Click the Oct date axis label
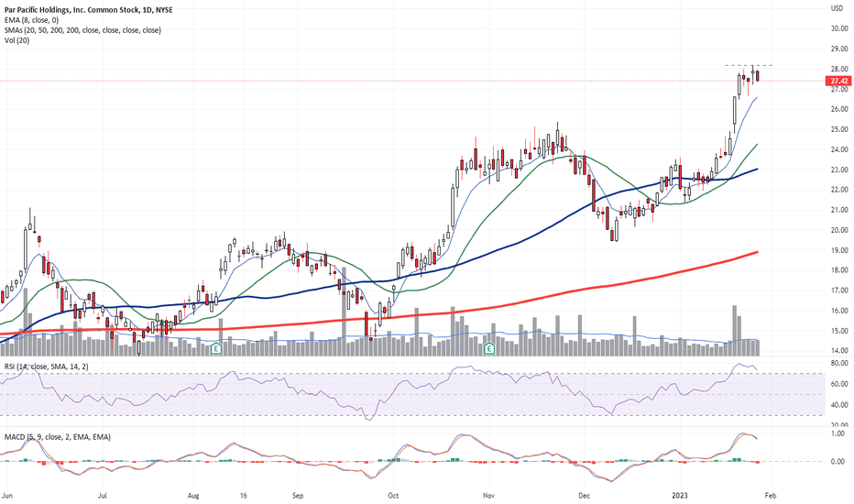This screenshot has height=504, width=854. point(393,496)
